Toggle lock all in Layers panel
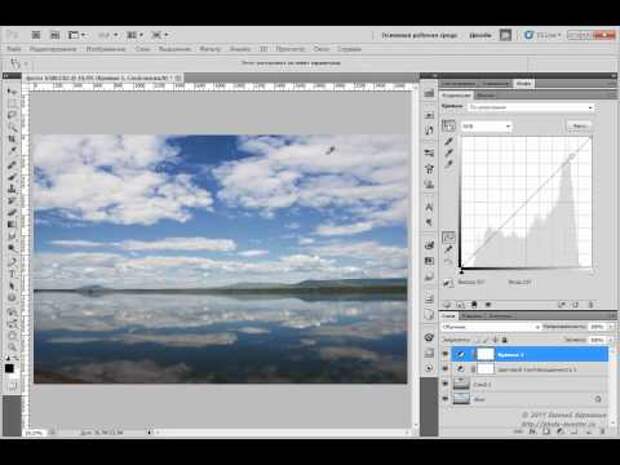Viewport: 620px width, 465px height. (505, 340)
